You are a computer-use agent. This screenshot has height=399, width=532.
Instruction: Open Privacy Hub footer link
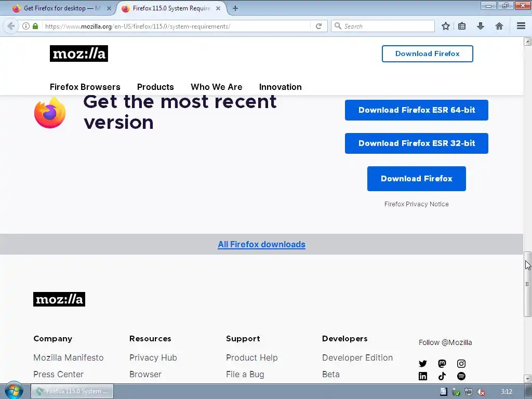point(153,357)
